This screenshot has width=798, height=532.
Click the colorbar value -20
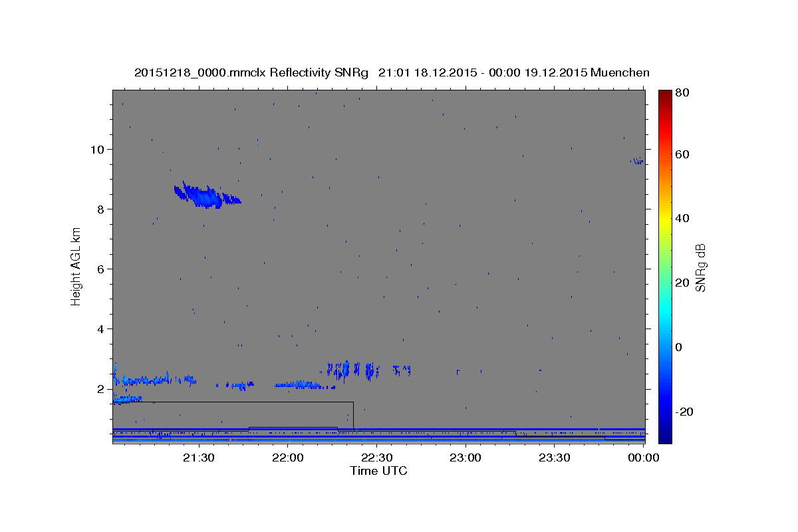(684, 412)
